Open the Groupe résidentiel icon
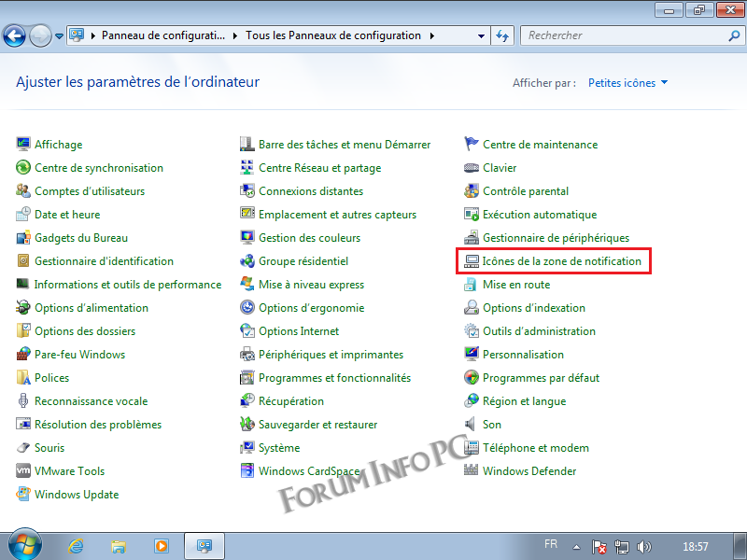747x560 pixels. (247, 260)
